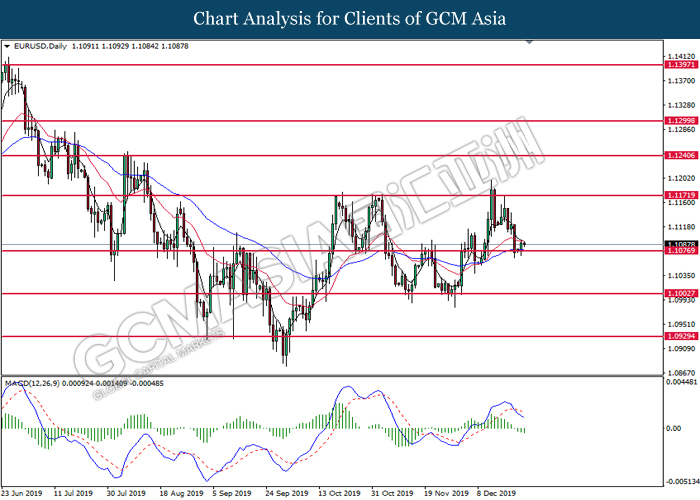
Task: Select the 1.10769 support level label
Action: click(x=681, y=251)
